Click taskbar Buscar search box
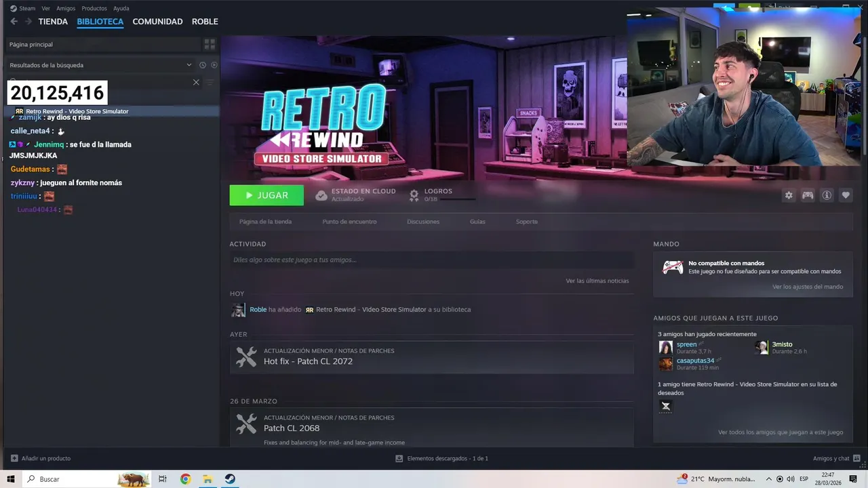Screen dimensions: 868x488 [87, 479]
